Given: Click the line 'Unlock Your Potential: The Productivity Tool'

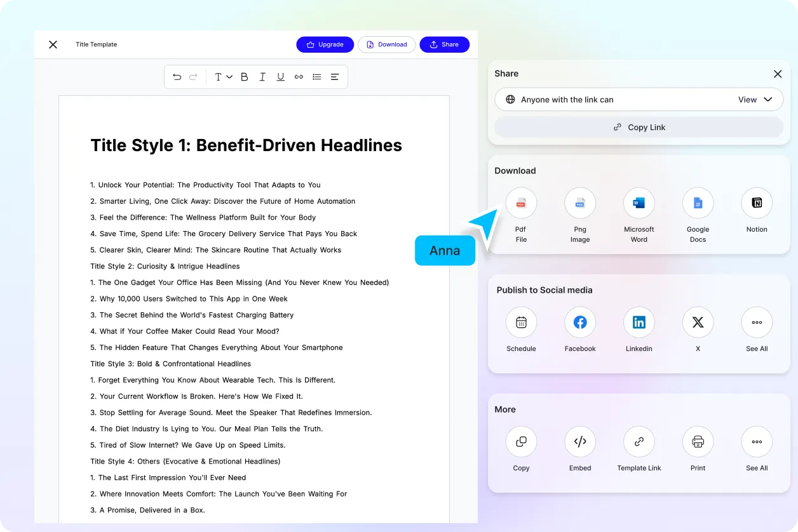Looking at the screenshot, I should pos(205,185).
